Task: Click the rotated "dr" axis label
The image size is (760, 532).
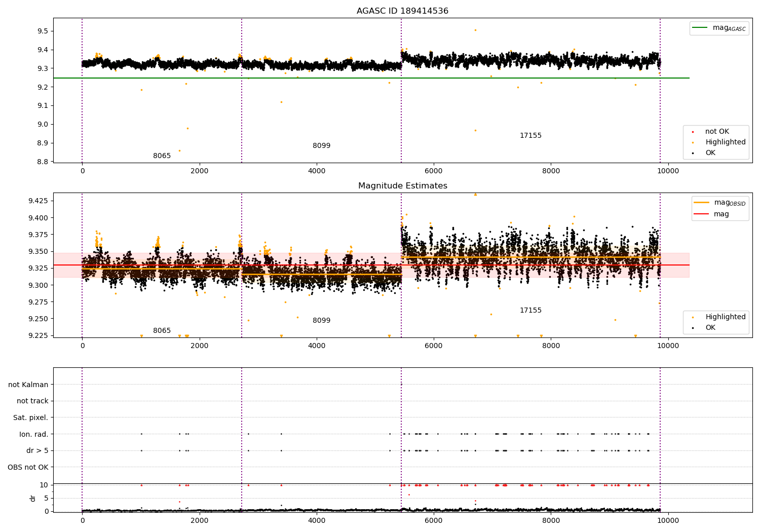Action: coord(33,498)
